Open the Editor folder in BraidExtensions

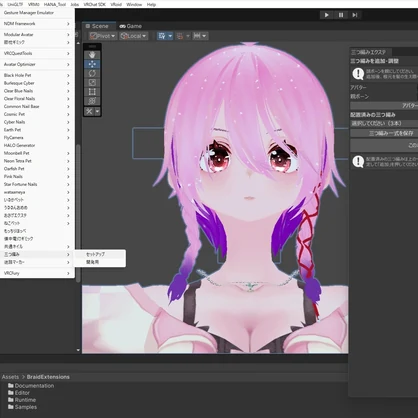(19, 393)
